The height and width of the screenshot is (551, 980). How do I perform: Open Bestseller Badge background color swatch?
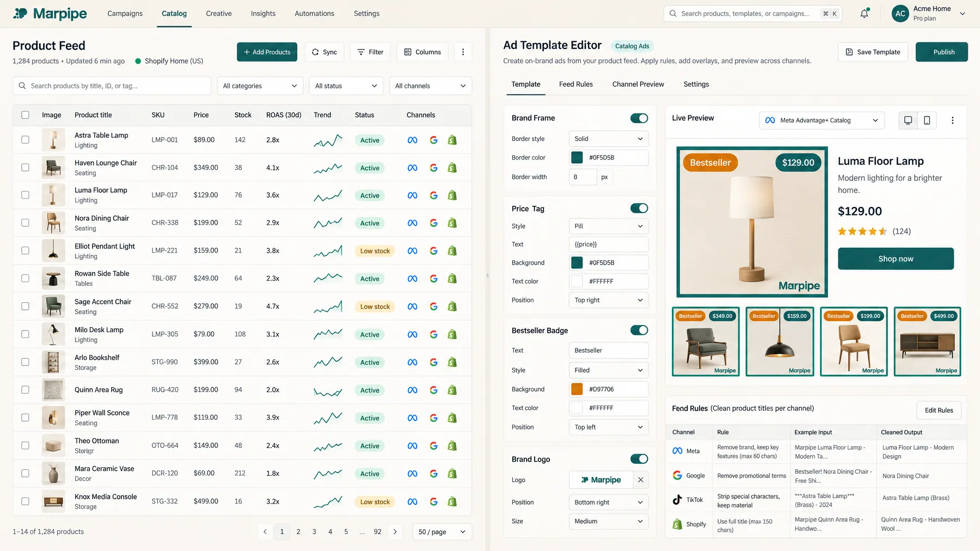pyautogui.click(x=577, y=389)
